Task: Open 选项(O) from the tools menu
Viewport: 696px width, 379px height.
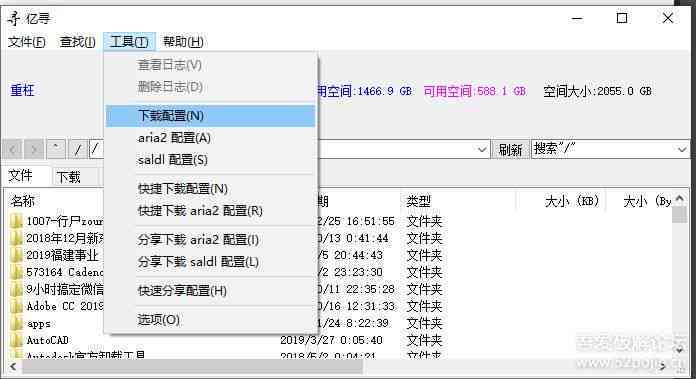Action: [210, 320]
